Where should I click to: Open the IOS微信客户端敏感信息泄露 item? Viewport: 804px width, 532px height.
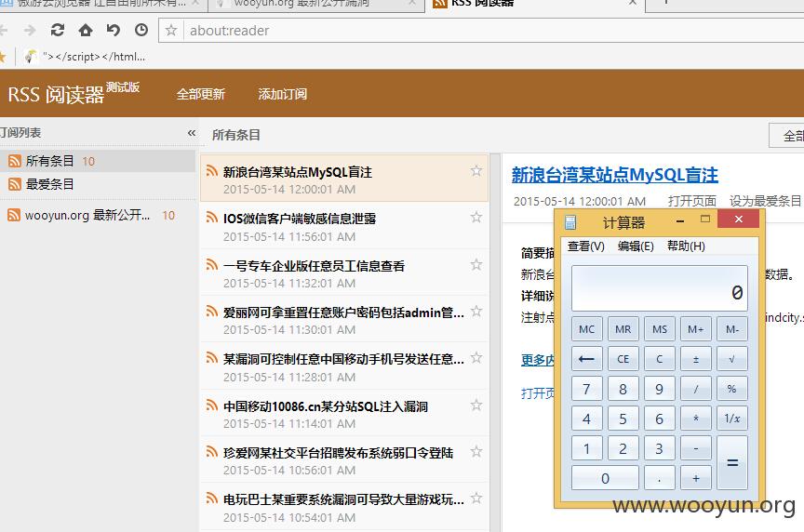pos(344,227)
